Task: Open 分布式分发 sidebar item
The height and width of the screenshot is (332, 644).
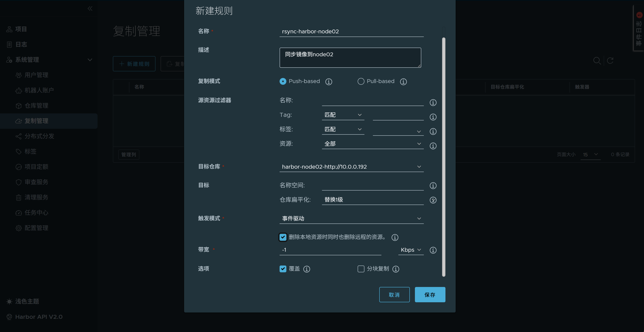Action: pos(39,136)
